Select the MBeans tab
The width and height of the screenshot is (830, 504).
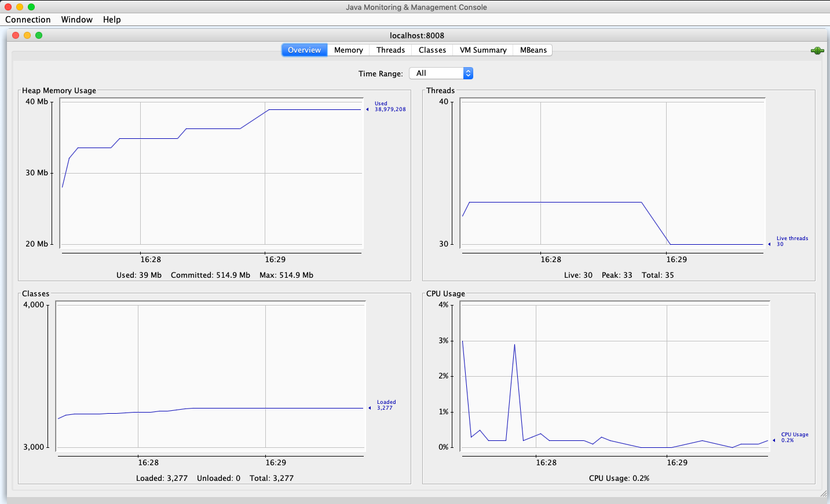pos(533,50)
